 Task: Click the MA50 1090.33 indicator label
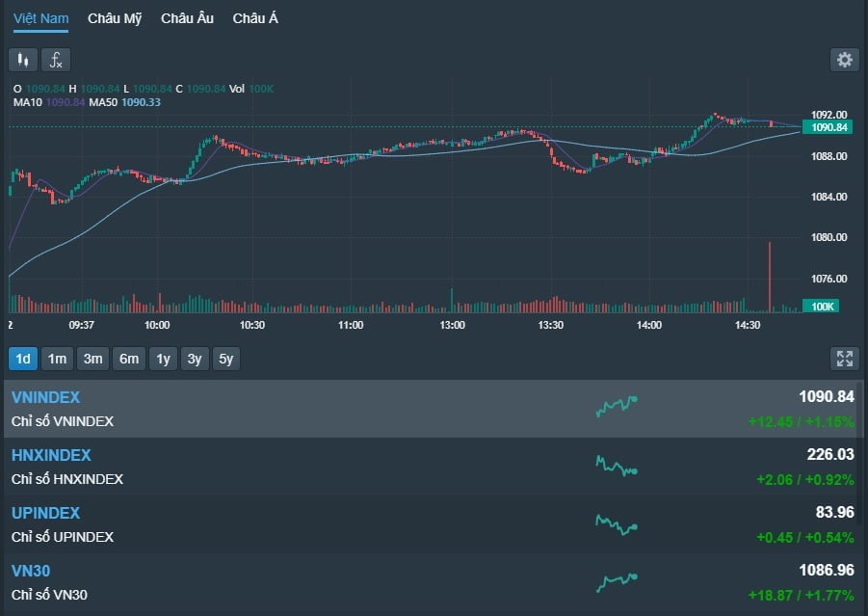(x=124, y=102)
